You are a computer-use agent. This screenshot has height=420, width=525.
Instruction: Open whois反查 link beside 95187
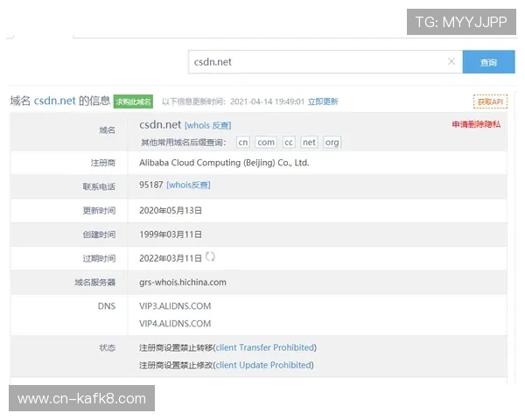pyautogui.click(x=188, y=185)
